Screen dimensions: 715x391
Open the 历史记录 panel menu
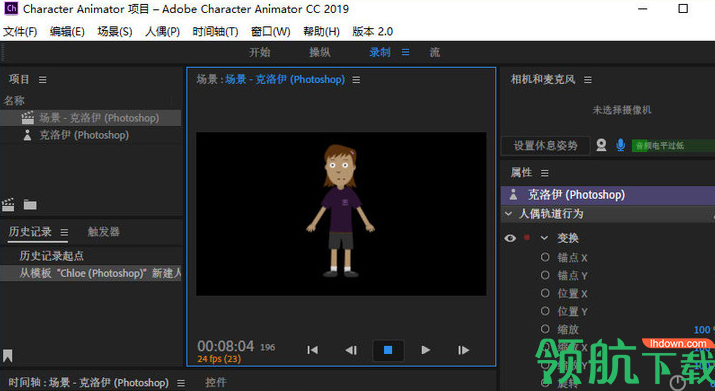click(64, 233)
